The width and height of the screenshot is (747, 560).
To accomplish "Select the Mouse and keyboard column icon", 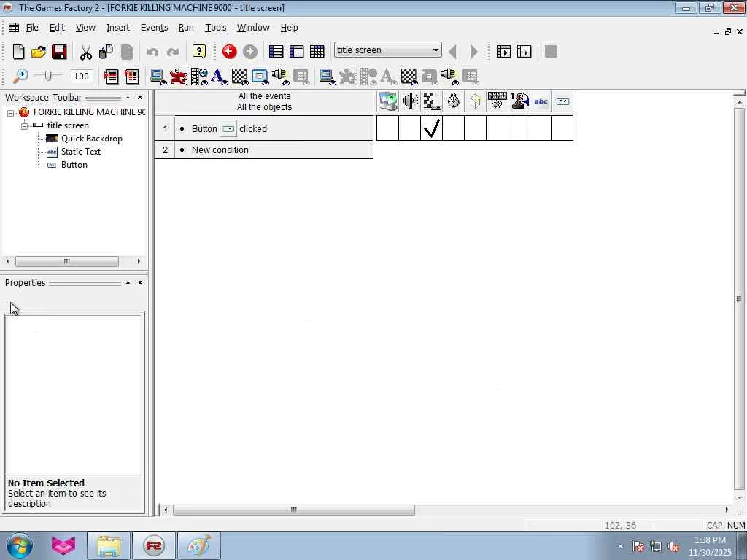I will point(498,101).
